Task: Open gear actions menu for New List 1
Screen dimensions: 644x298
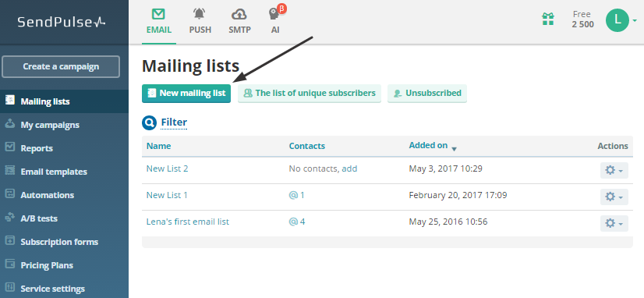Action: tap(614, 197)
